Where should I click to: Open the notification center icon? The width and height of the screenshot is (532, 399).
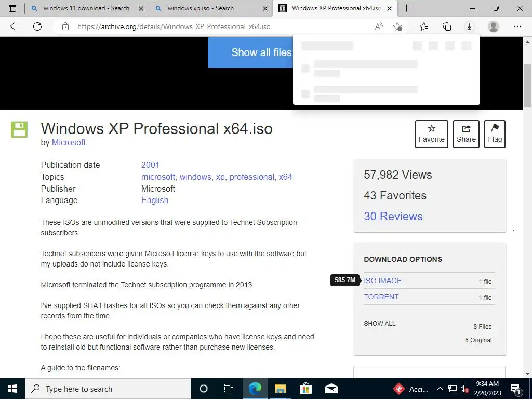pyautogui.click(x=516, y=389)
